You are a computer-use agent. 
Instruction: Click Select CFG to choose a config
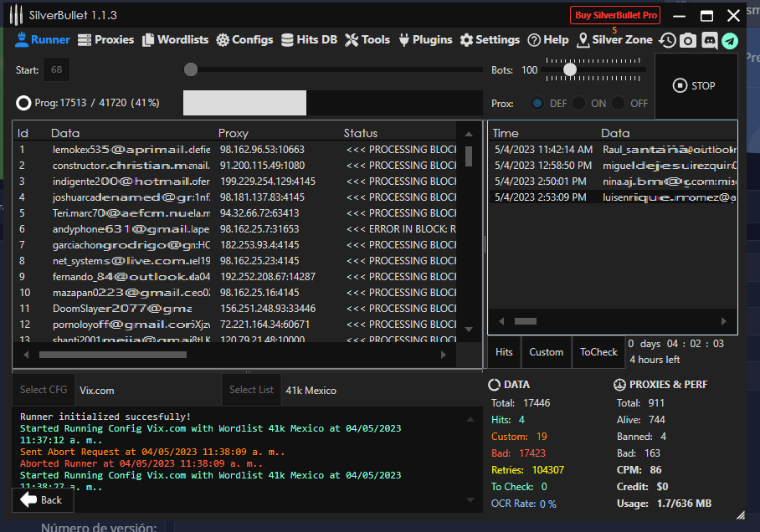[44, 390]
